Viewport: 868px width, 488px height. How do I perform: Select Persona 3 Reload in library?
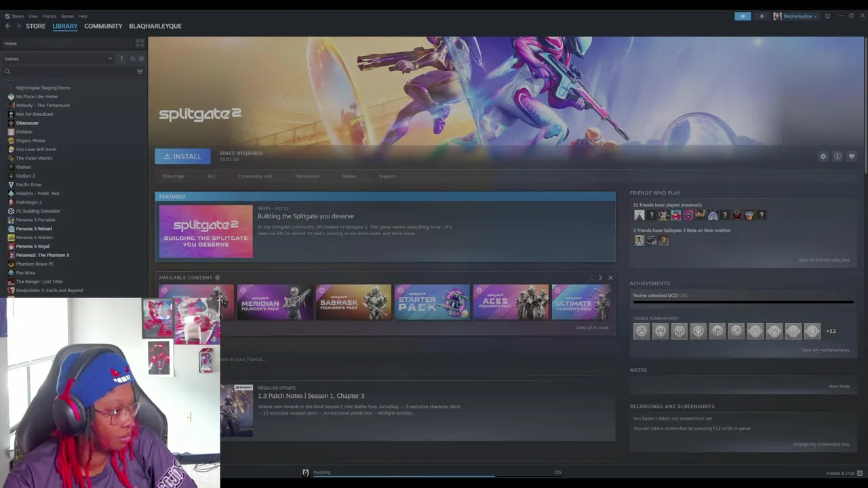tap(34, 228)
